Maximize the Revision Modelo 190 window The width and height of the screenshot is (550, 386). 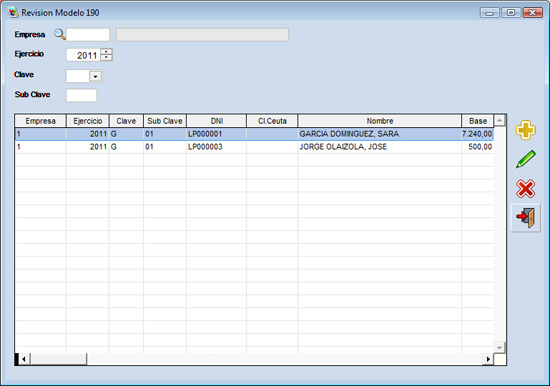click(x=511, y=13)
